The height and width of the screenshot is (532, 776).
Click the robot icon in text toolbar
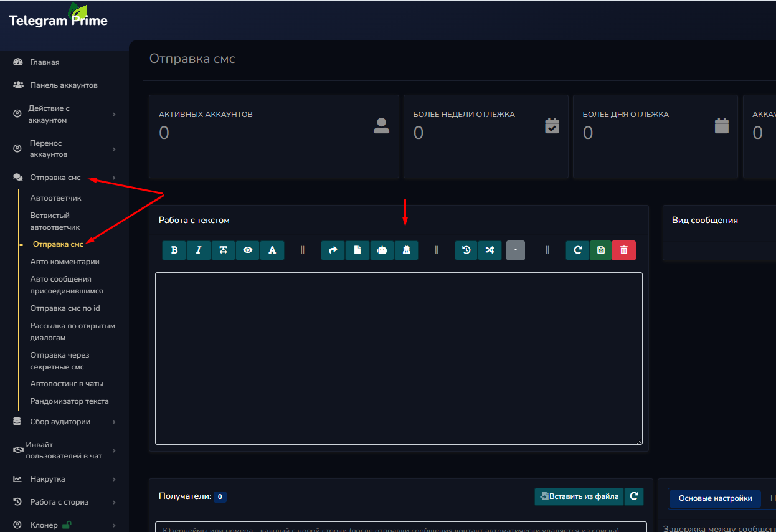[382, 250]
